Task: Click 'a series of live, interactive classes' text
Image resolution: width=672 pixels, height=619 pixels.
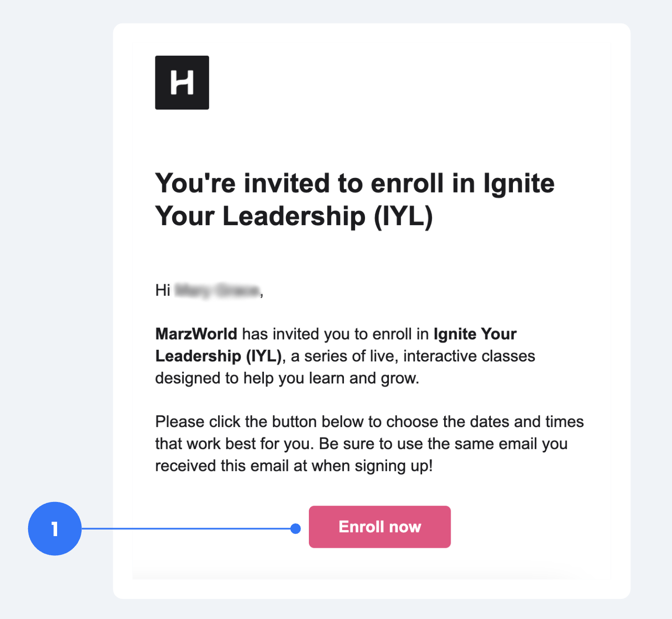Action: pyautogui.click(x=413, y=356)
